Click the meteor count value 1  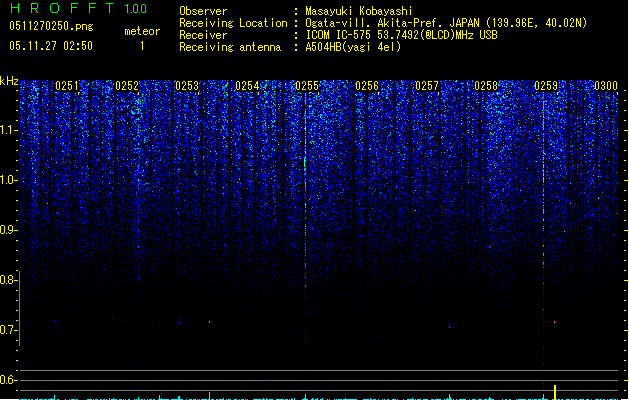click(142, 46)
